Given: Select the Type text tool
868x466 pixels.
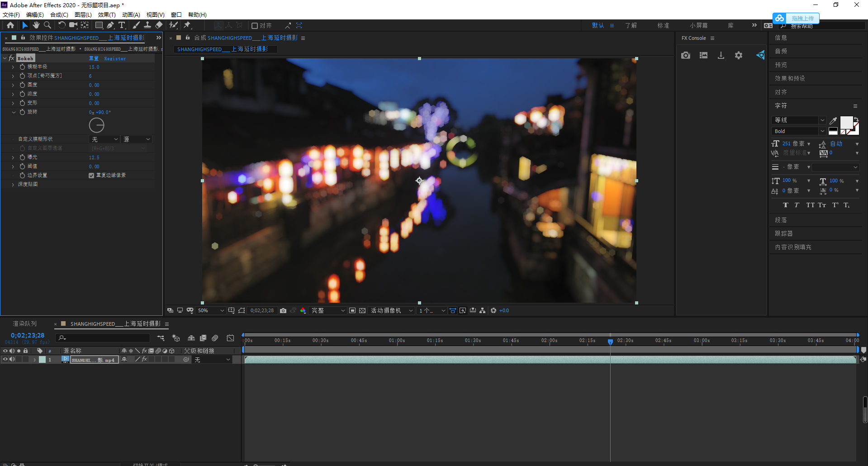Looking at the screenshot, I should [x=122, y=25].
